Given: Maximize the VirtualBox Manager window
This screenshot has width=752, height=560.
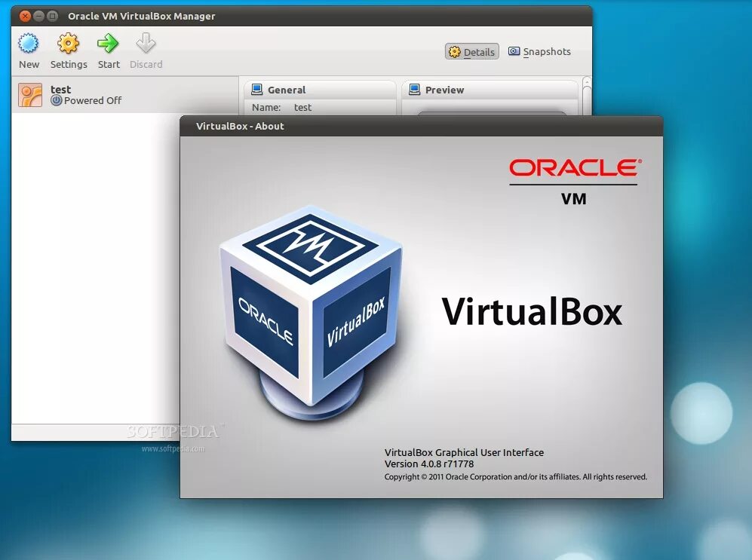Looking at the screenshot, I should click(x=52, y=16).
